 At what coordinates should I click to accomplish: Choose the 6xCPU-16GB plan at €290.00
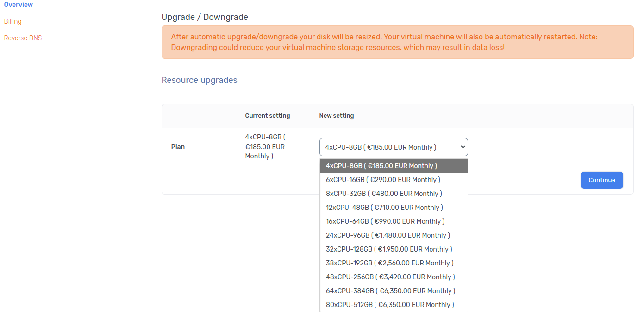tap(383, 180)
